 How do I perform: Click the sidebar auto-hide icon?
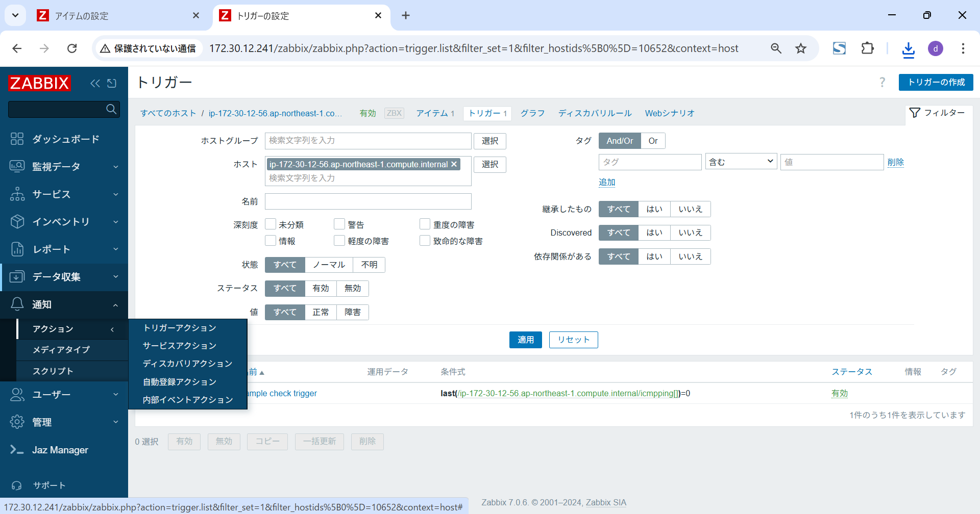(112, 83)
